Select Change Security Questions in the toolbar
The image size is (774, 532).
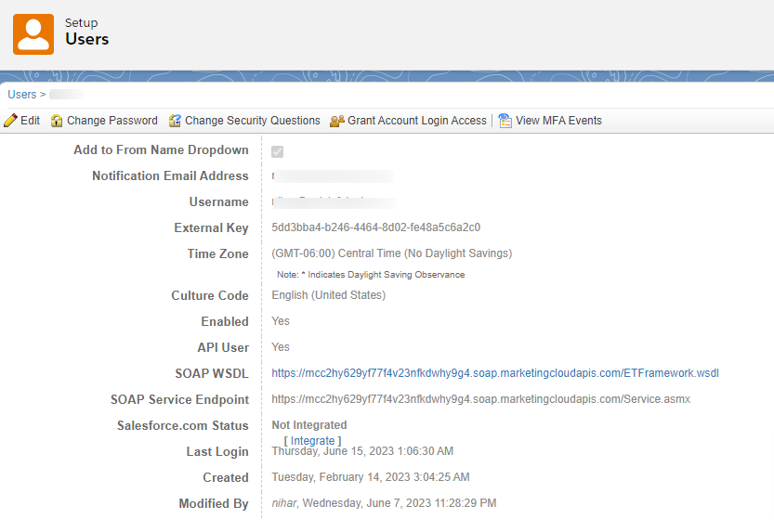point(252,121)
